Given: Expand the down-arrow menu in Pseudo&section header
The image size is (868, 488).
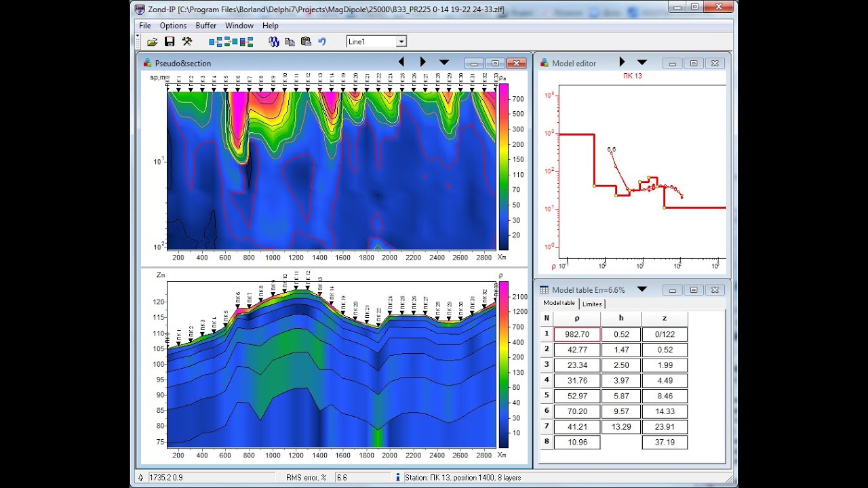Looking at the screenshot, I should point(444,62).
